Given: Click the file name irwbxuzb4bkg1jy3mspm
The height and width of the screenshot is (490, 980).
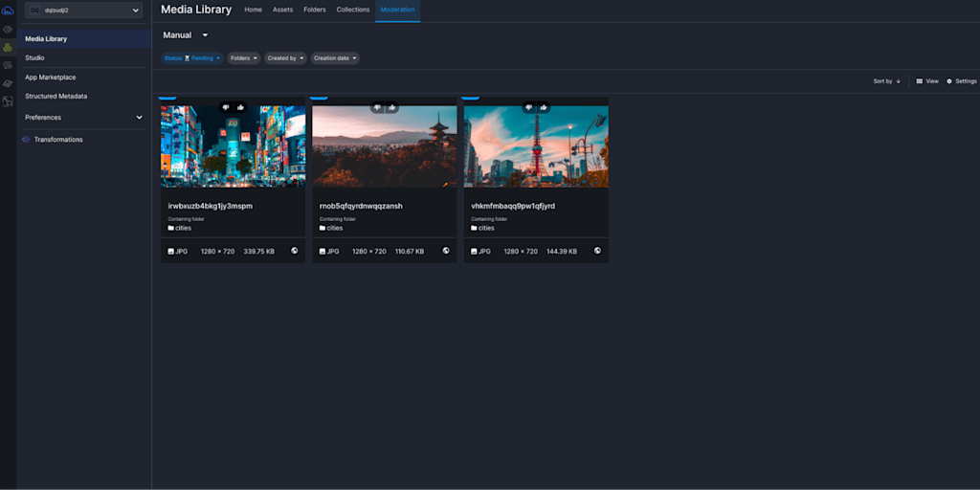Looking at the screenshot, I should tap(210, 207).
